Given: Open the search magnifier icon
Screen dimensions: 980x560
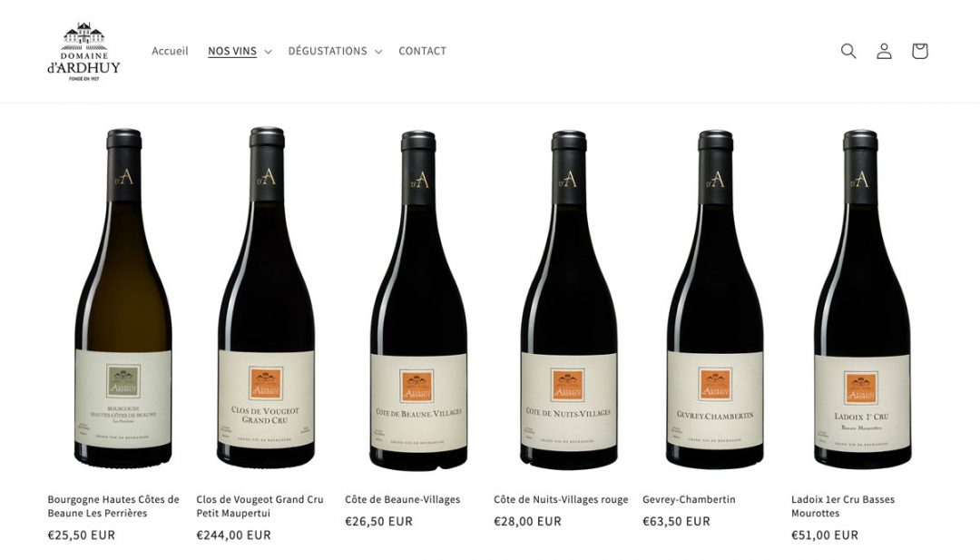Looking at the screenshot, I should [x=848, y=51].
